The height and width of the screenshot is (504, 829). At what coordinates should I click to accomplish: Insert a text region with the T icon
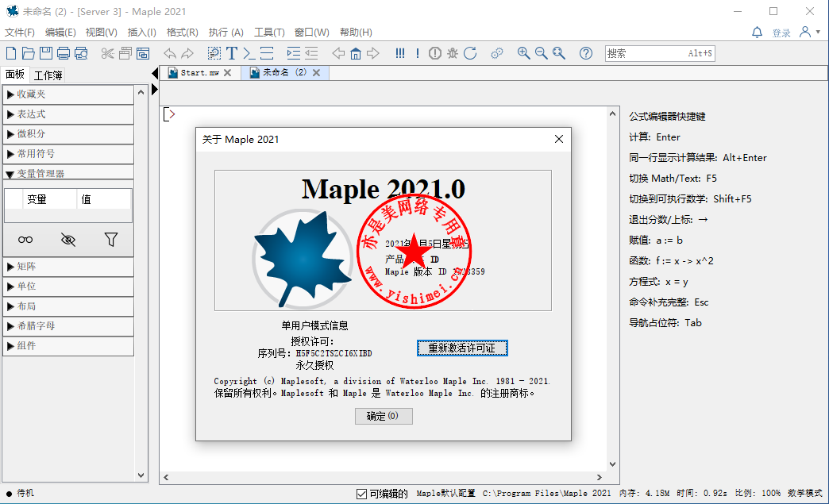tap(232, 53)
